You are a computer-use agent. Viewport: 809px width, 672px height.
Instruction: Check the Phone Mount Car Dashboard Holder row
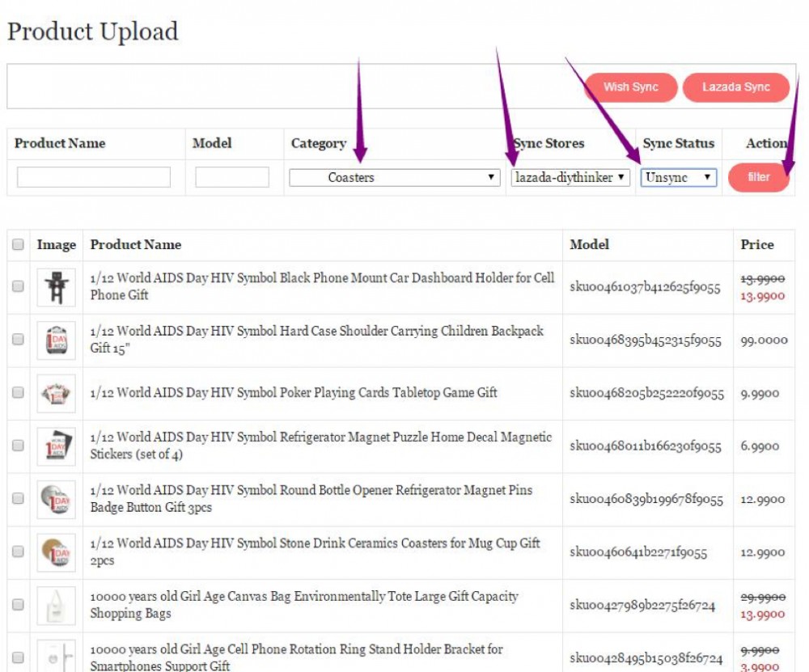coord(18,286)
